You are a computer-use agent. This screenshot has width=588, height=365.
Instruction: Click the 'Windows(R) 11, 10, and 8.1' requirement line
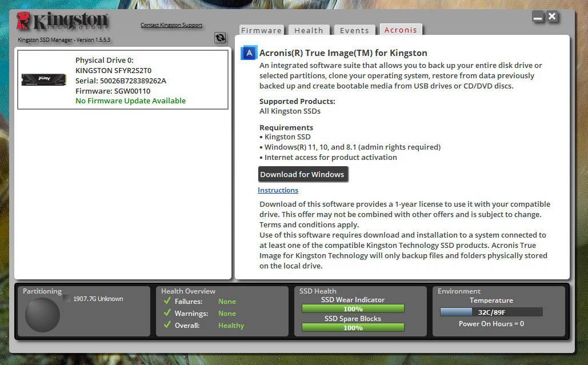pos(350,147)
